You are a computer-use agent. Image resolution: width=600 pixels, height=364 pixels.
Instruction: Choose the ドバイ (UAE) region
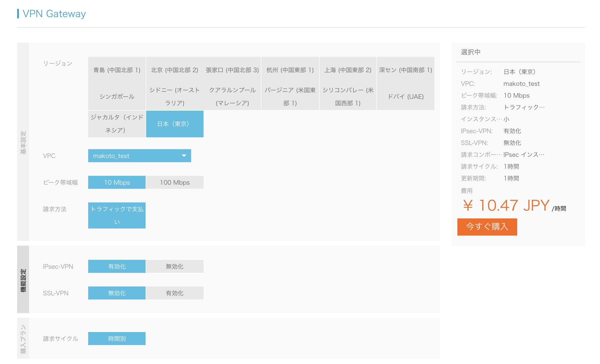pos(406,96)
